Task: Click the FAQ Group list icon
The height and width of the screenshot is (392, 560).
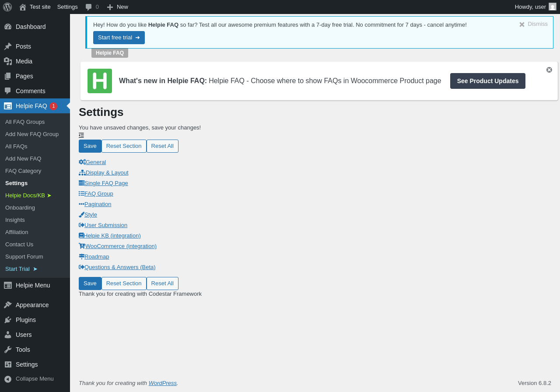Action: click(82, 193)
